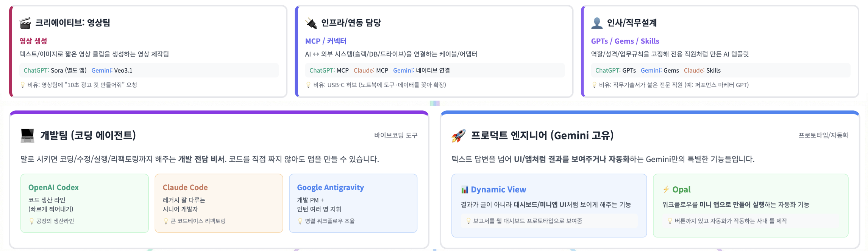Image resolution: width=868 pixels, height=251 pixels.
Task: Click the lightbulb icon beside 직무기술서 비유
Action: (x=594, y=85)
